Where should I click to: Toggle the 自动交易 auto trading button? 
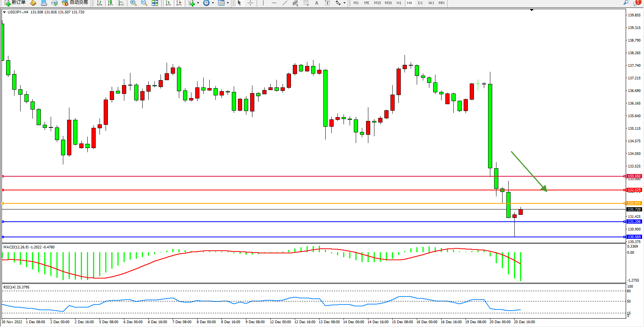(75, 3)
